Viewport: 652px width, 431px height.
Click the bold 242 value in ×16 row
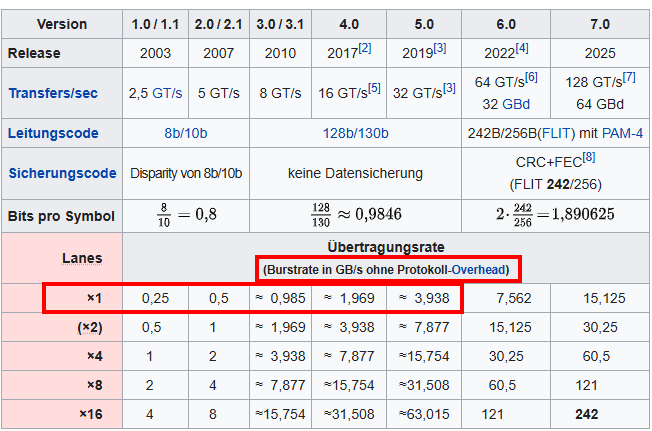587,414
